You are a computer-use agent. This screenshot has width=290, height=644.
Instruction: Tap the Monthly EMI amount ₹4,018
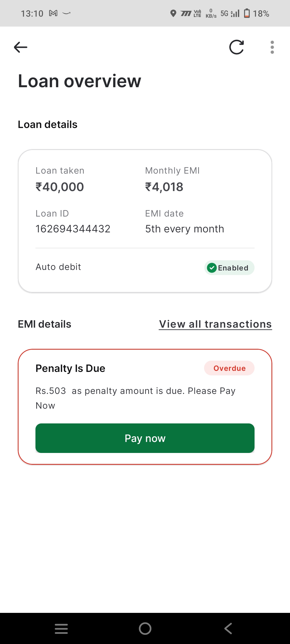(164, 187)
